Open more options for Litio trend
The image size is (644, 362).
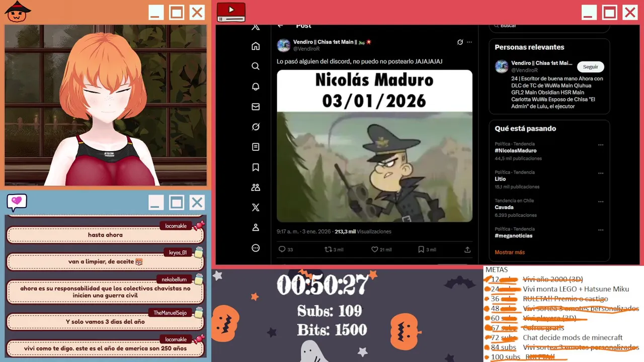(601, 173)
